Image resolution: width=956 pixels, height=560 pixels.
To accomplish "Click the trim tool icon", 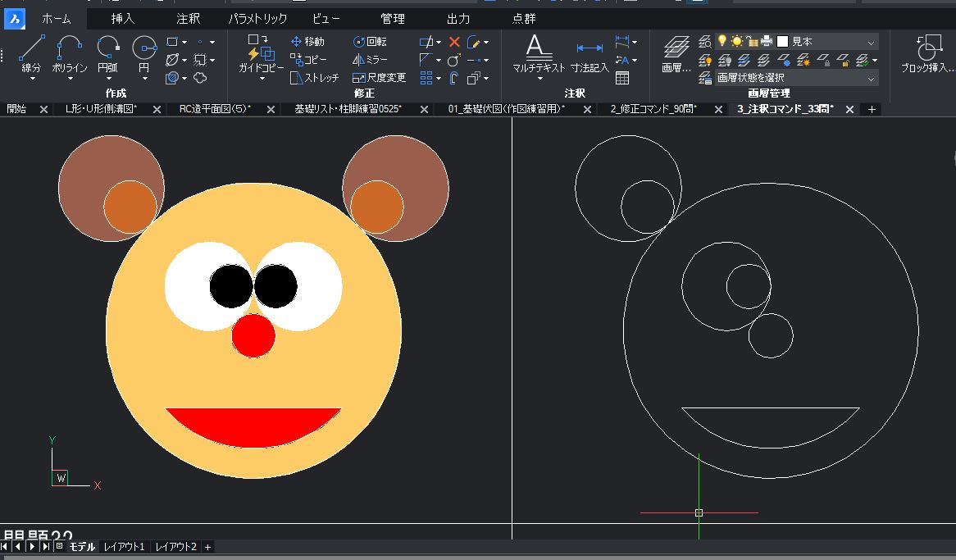I will click(x=426, y=42).
